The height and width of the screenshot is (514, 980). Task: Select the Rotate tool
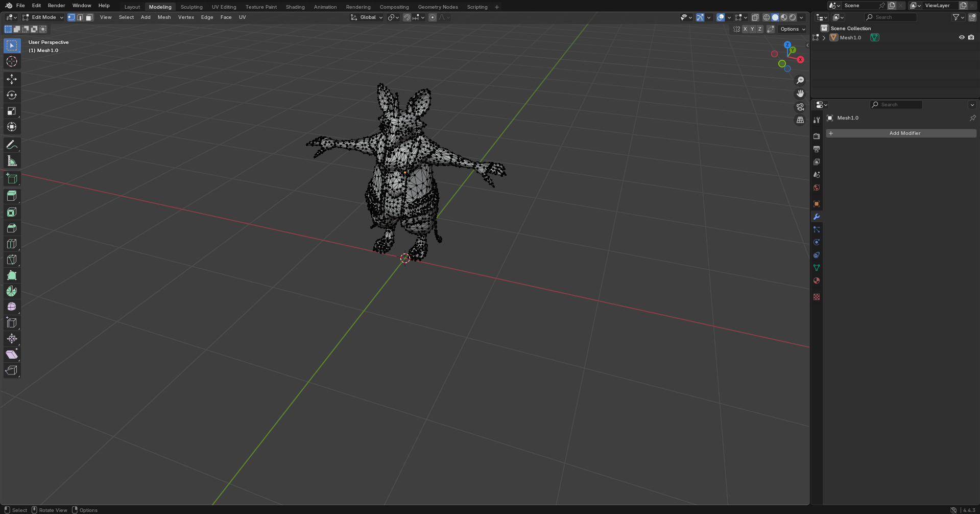12,95
